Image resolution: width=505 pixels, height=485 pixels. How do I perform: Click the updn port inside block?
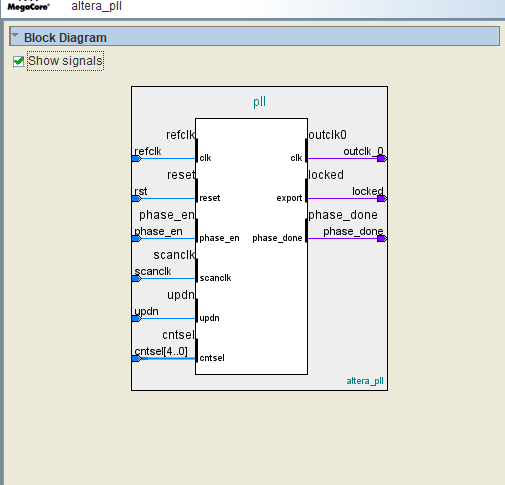click(x=209, y=318)
